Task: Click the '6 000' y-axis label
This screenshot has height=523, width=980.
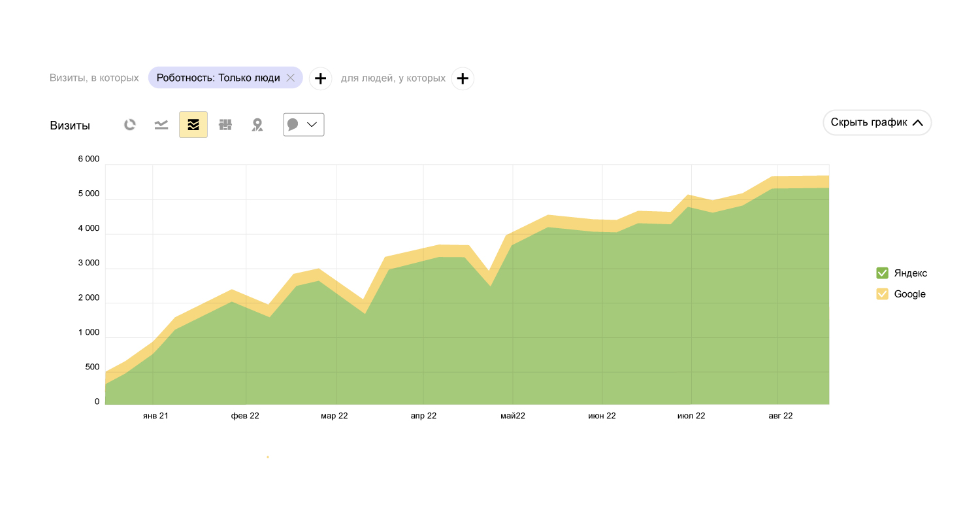Action: (x=88, y=160)
